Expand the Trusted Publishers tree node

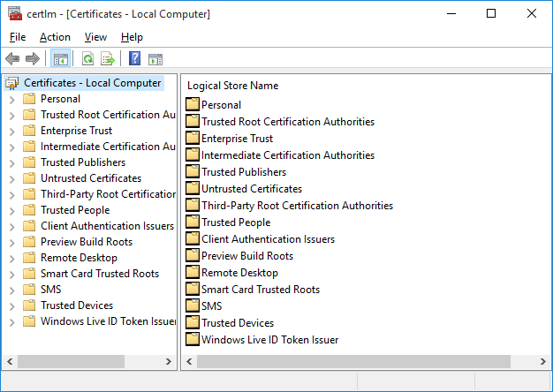click(11, 162)
